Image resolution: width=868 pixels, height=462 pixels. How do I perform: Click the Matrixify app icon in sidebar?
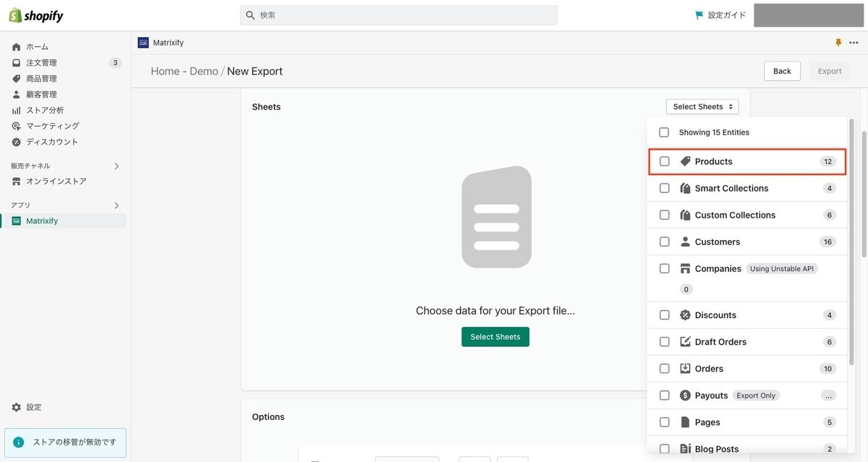click(16, 220)
